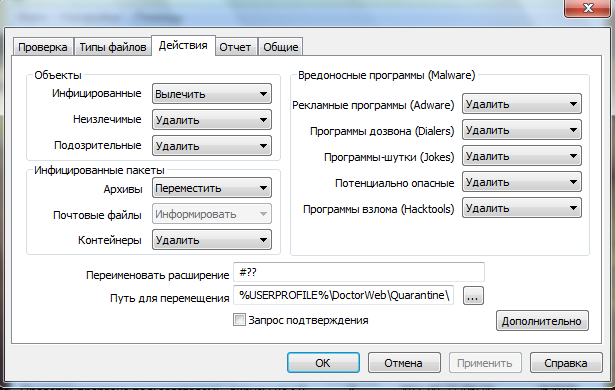
Task: Browse for quarantine folder with ... button
Action: coord(473,296)
